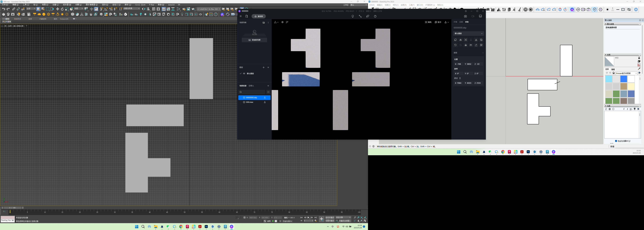This screenshot has width=644, height=230.
Task: Click mirror flip icon in D5 parameters panel
Action: point(460,40)
